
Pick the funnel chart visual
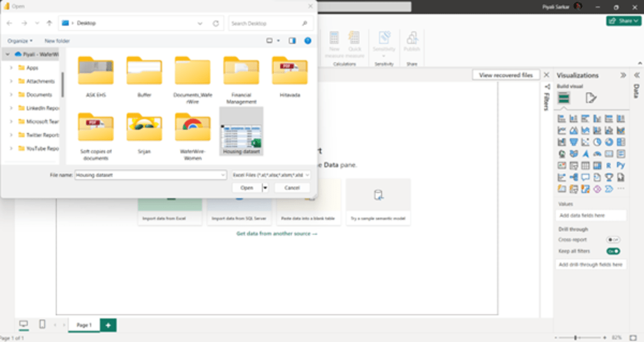tap(574, 142)
